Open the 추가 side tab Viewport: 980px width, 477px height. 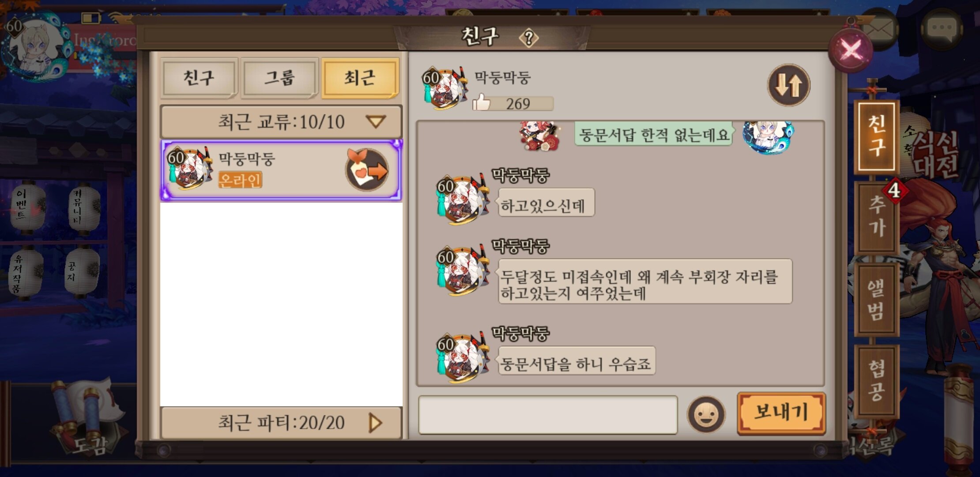[877, 216]
